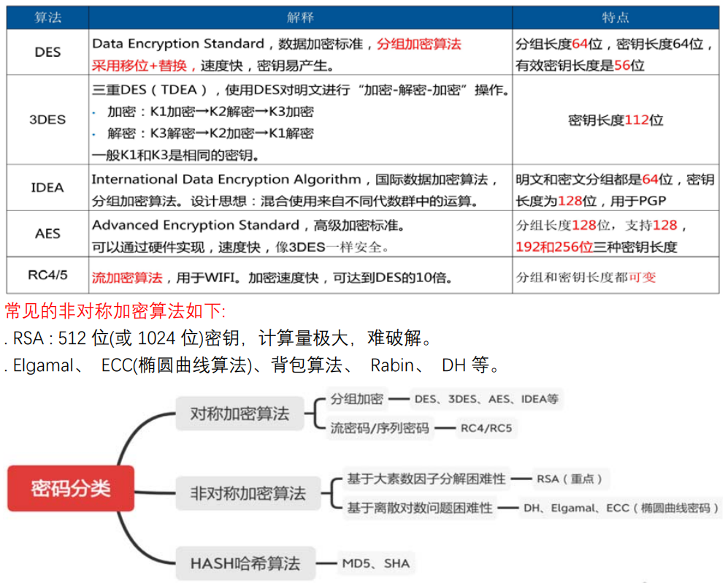Screen dimensions: 728x583
Task: Click 密钥长度112位 cell
Action: click(x=616, y=121)
